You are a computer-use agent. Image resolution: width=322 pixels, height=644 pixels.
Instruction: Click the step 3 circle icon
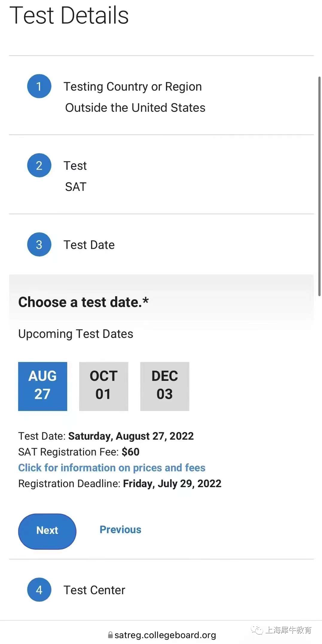point(39,245)
